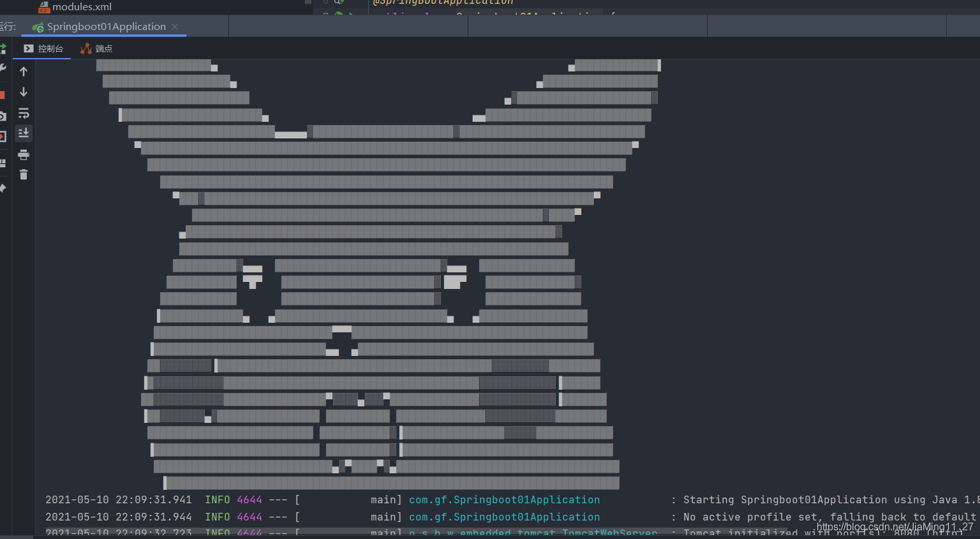Pin the run tab with pin icon
This screenshot has height=539, width=980.
click(x=3, y=188)
